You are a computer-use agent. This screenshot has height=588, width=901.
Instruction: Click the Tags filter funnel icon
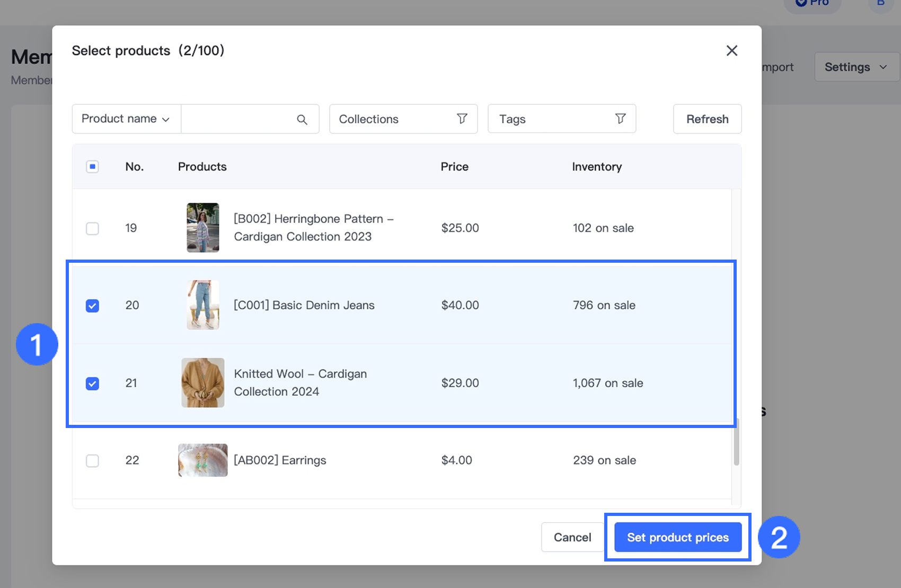pyautogui.click(x=620, y=119)
